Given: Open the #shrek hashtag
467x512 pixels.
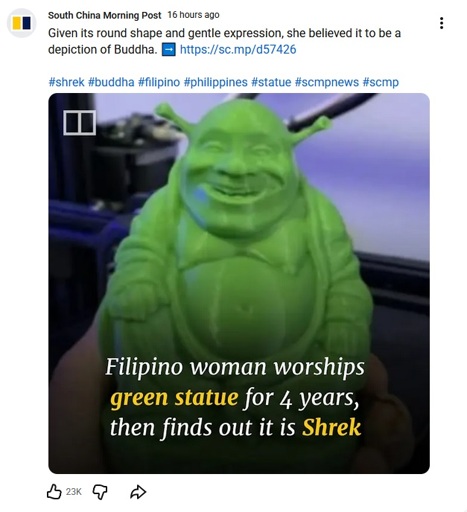Looking at the screenshot, I should tap(66, 82).
